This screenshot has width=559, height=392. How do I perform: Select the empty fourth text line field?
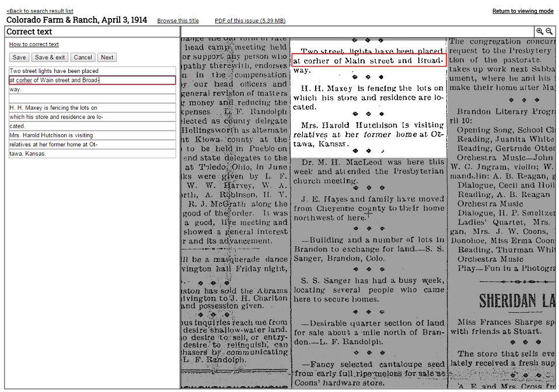click(92, 99)
